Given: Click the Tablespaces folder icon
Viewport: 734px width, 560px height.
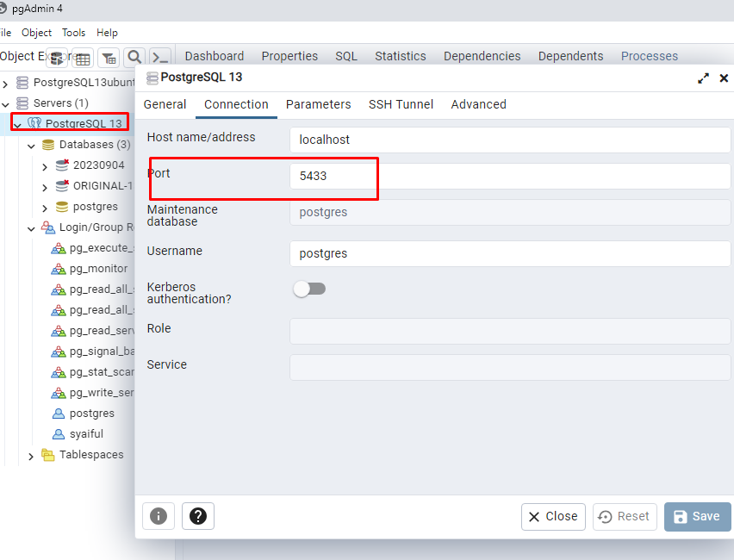Looking at the screenshot, I should (47, 455).
